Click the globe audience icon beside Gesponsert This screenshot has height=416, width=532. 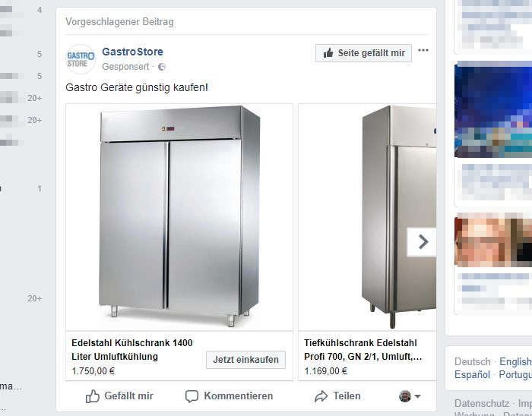pyautogui.click(x=161, y=67)
